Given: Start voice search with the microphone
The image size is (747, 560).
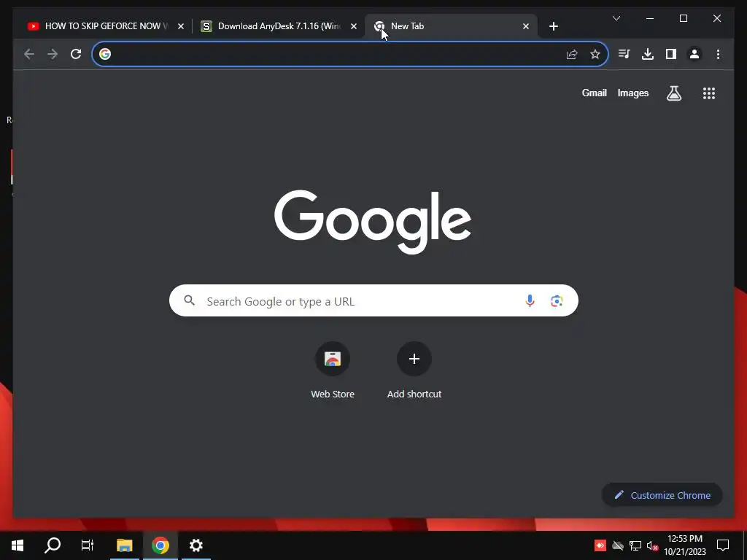Looking at the screenshot, I should click(x=530, y=300).
